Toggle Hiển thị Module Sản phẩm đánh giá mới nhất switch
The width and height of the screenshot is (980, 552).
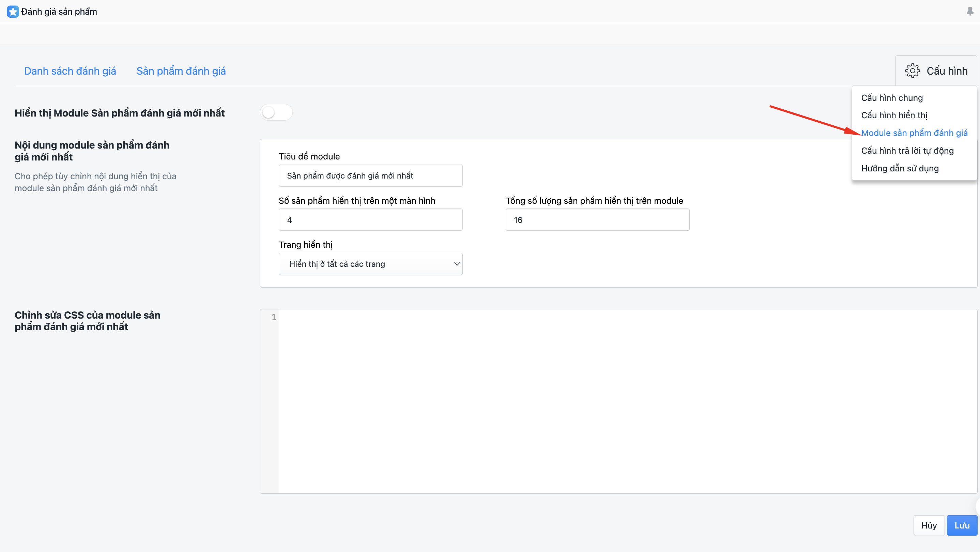[x=276, y=112]
